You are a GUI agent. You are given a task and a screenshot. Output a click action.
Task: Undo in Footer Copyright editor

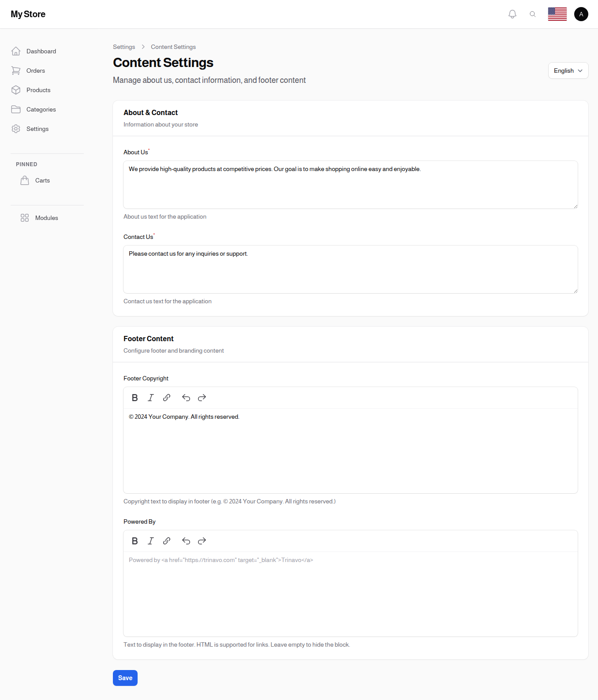point(186,398)
